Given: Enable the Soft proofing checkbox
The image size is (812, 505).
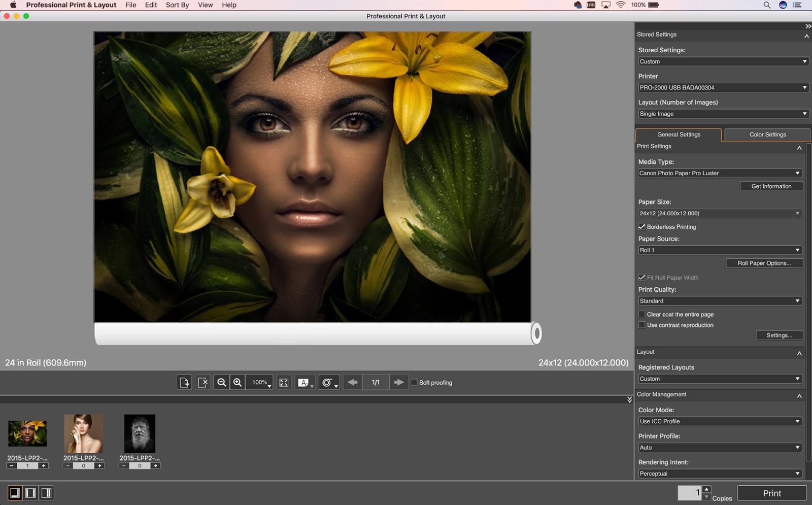Looking at the screenshot, I should [x=414, y=382].
